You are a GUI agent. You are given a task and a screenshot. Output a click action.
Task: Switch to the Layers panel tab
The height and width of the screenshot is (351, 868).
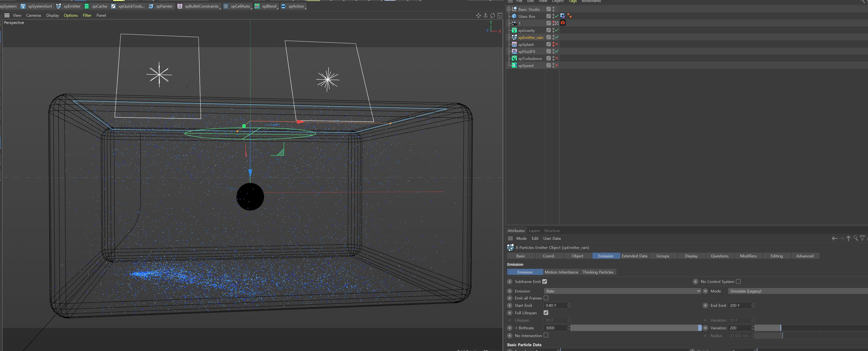(534, 231)
